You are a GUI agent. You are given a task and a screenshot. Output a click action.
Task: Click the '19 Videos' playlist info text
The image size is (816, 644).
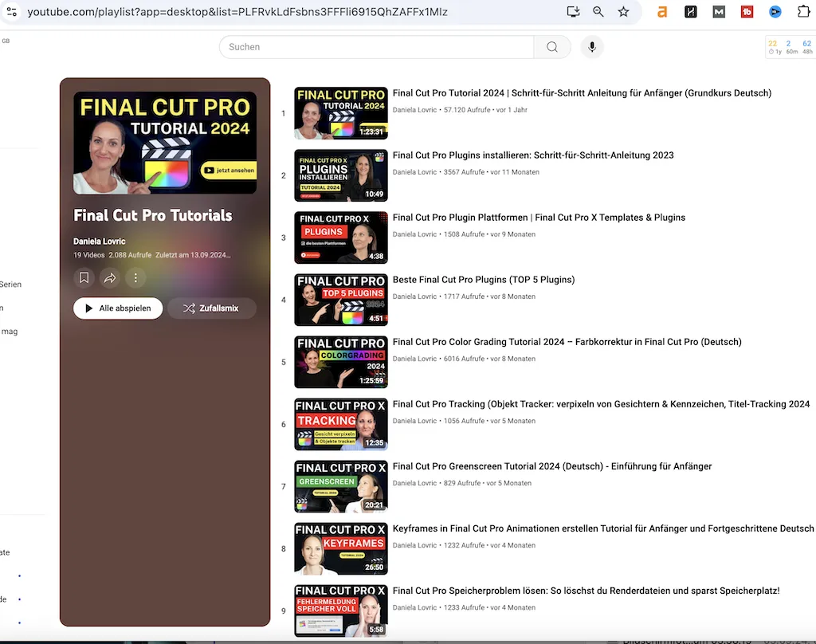click(x=89, y=255)
